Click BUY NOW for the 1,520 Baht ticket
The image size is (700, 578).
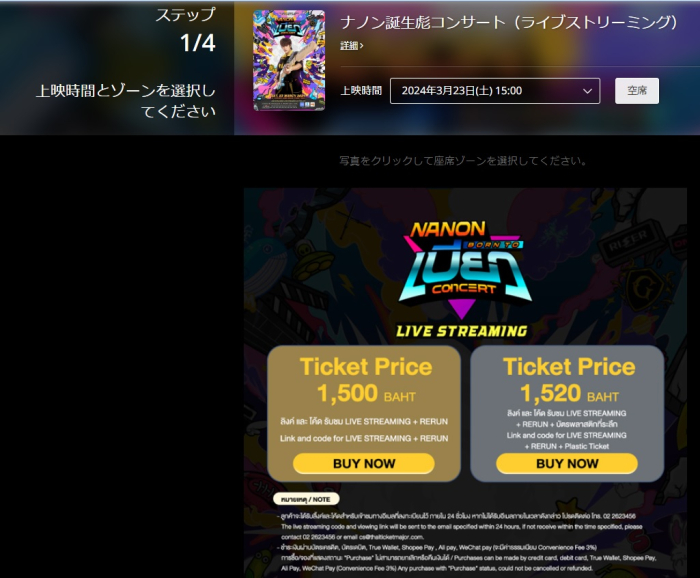click(567, 463)
